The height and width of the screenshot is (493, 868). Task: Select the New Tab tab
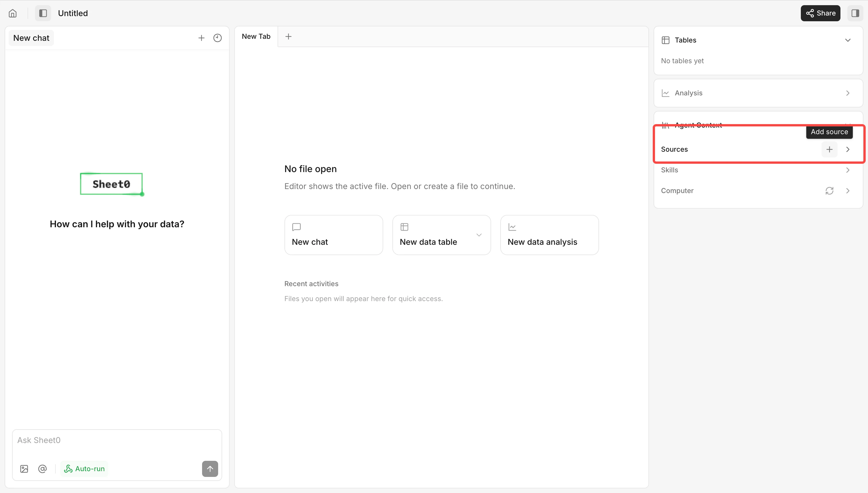tap(256, 36)
